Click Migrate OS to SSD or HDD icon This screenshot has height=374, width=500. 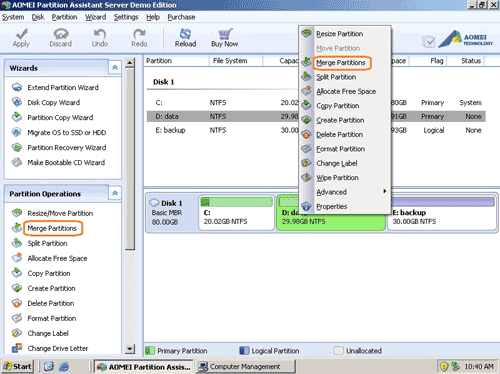tap(17, 132)
